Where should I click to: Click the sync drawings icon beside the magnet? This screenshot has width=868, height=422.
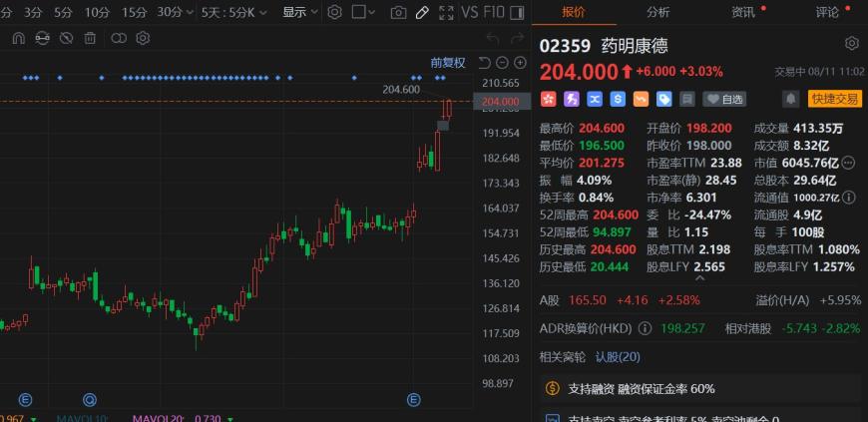[42, 38]
